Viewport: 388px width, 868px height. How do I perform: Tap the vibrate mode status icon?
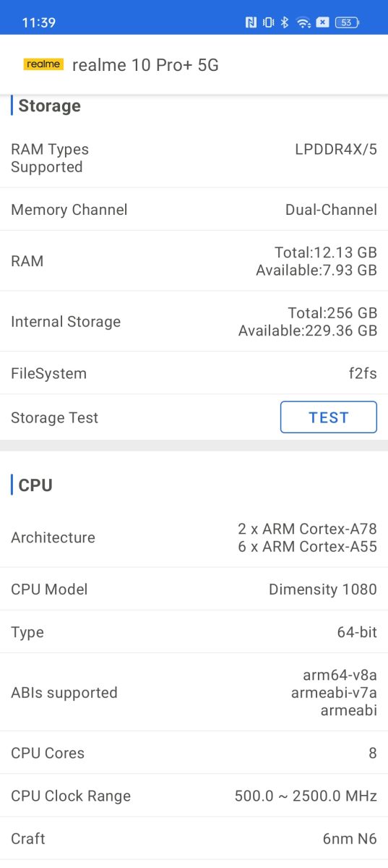click(x=269, y=22)
